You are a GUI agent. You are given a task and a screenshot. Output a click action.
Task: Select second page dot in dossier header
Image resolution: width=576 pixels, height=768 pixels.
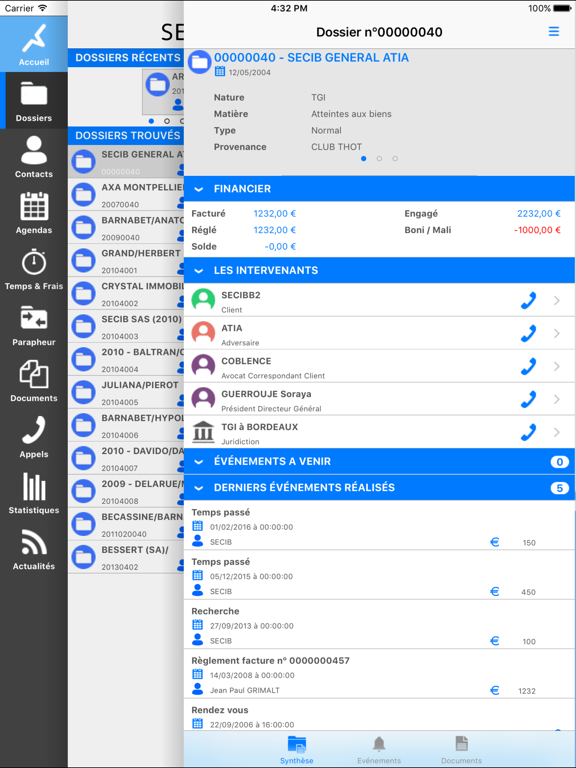[379, 159]
